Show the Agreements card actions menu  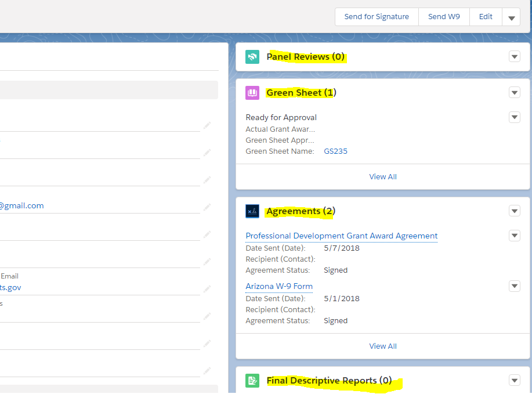point(515,211)
